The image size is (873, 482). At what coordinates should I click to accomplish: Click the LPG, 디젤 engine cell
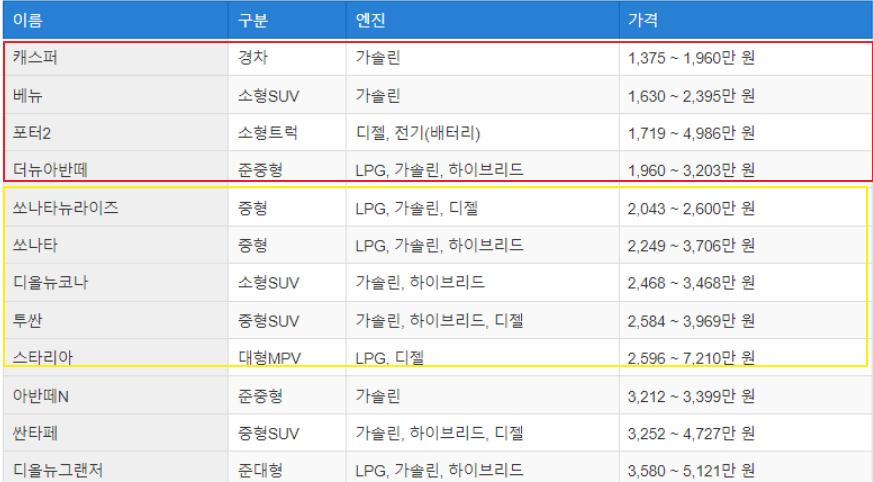(x=483, y=357)
